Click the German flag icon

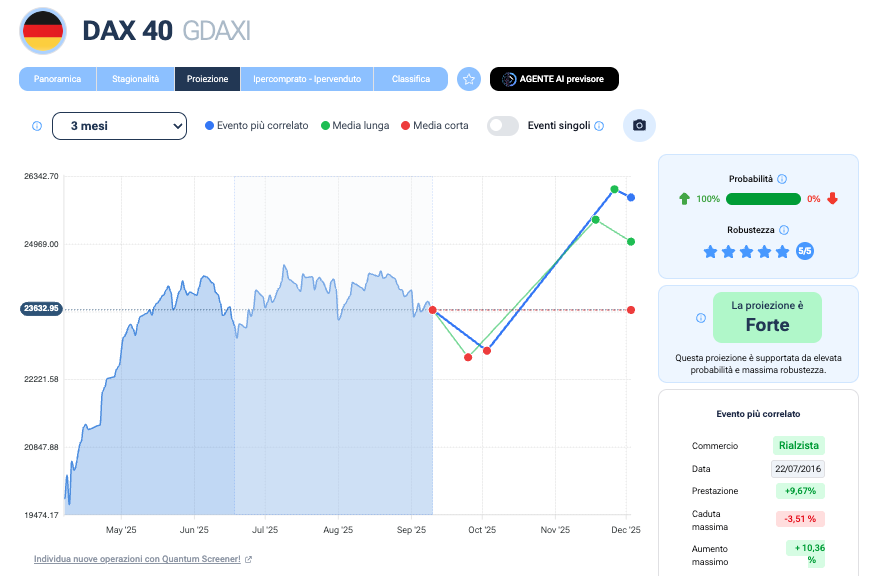point(43,31)
